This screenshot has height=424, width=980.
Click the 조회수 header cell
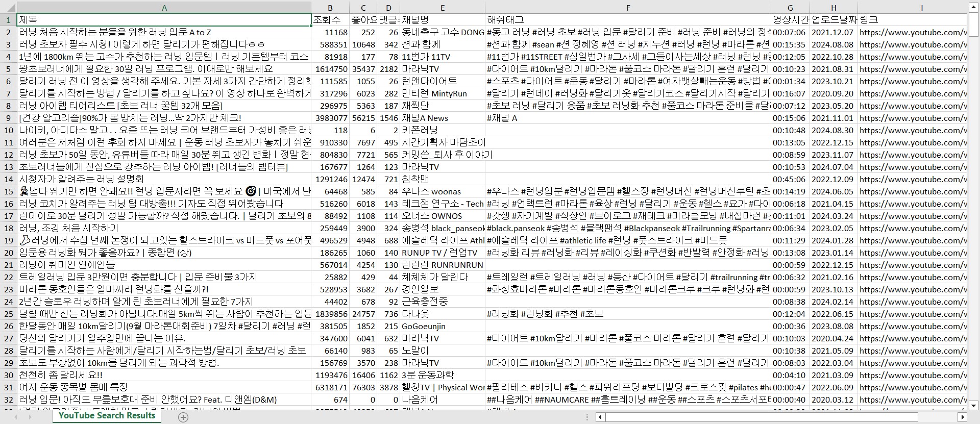tap(330, 20)
